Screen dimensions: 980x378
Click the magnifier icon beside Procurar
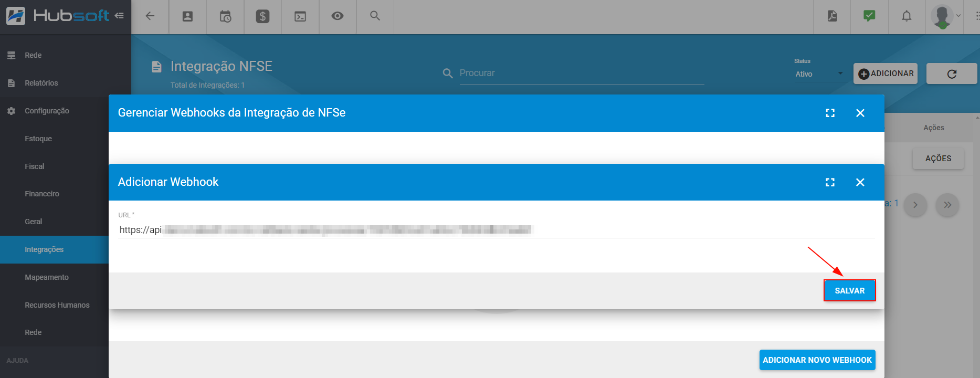pos(448,73)
